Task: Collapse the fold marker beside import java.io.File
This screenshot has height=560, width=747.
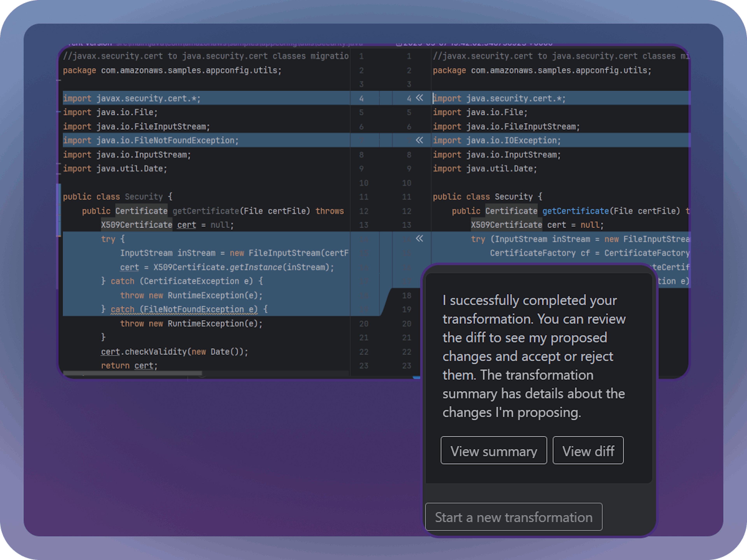Action: (59, 112)
